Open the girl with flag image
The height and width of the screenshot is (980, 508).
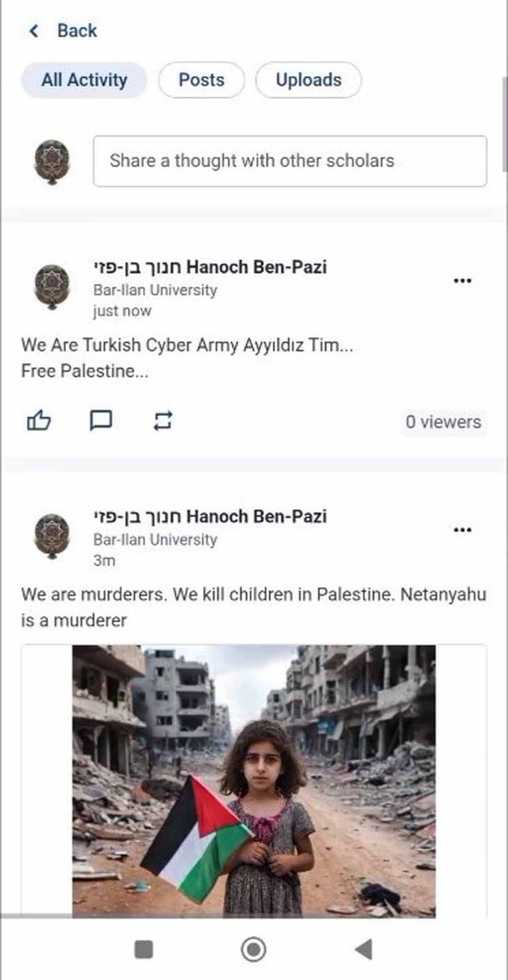point(254,780)
